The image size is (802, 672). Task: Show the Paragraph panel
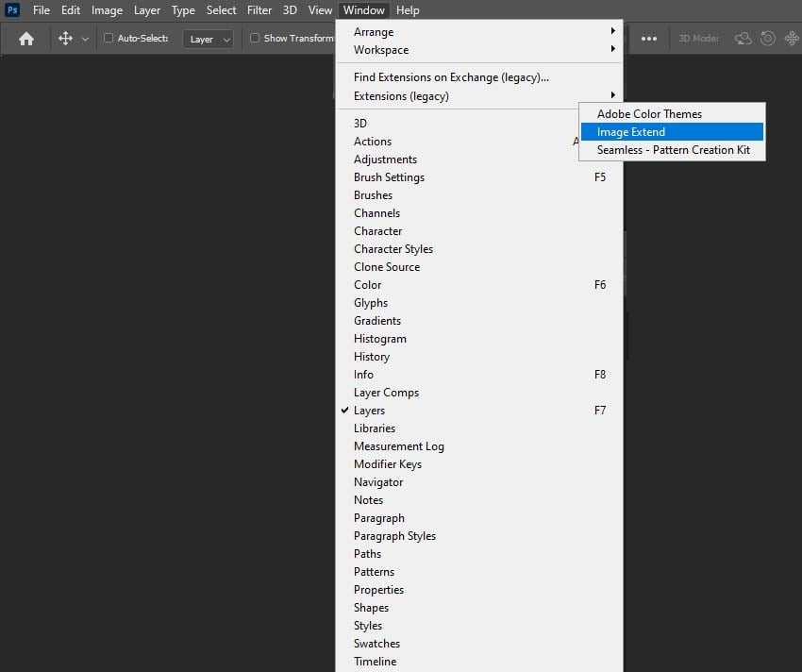pyautogui.click(x=479, y=517)
